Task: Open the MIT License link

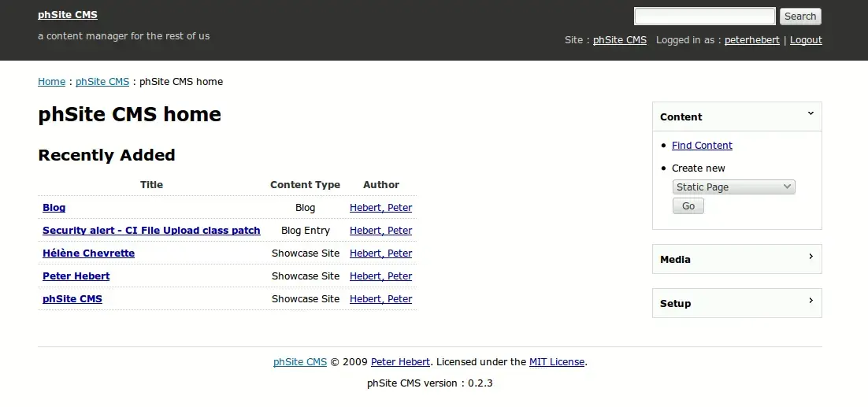Action: pos(557,362)
